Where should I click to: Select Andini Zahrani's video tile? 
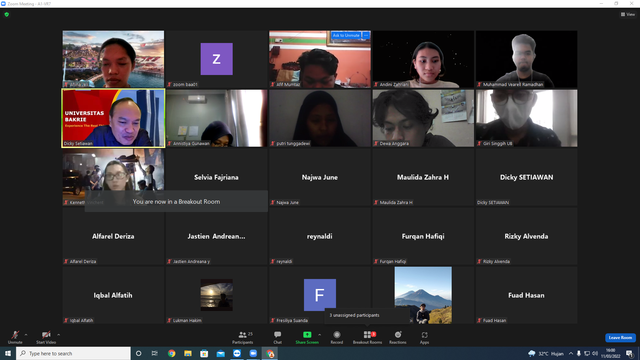[423, 59]
